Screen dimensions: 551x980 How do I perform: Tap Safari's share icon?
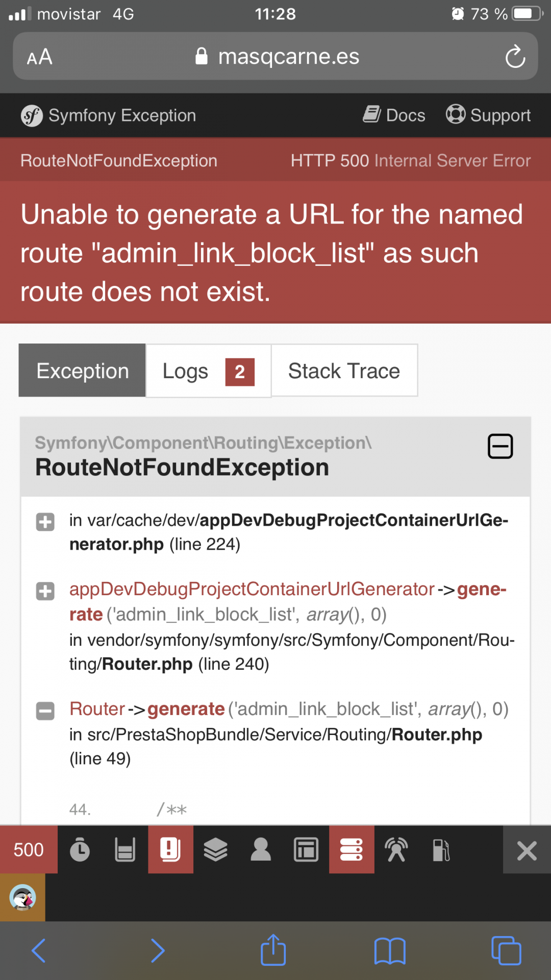(273, 949)
